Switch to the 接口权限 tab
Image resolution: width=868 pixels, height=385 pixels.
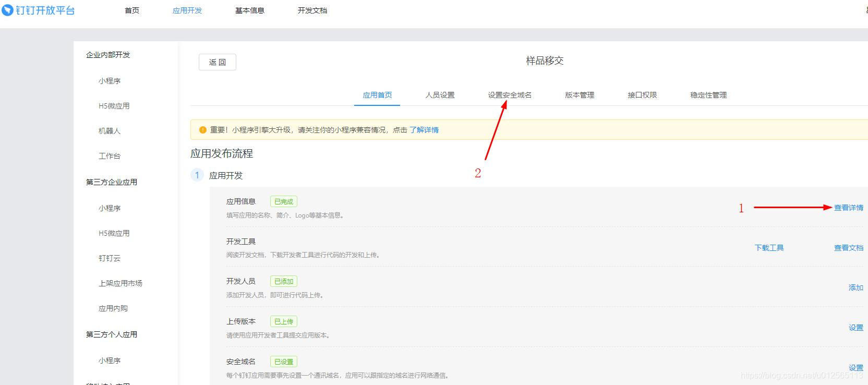[642, 95]
